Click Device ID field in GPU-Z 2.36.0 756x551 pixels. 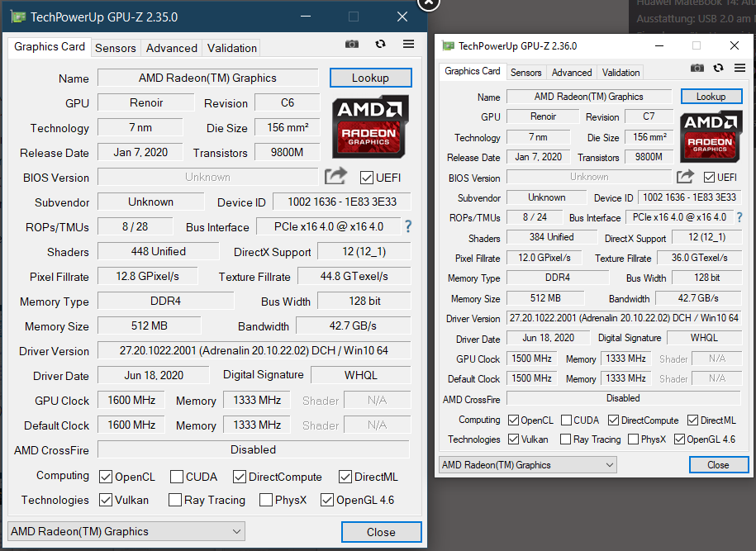tap(689, 197)
